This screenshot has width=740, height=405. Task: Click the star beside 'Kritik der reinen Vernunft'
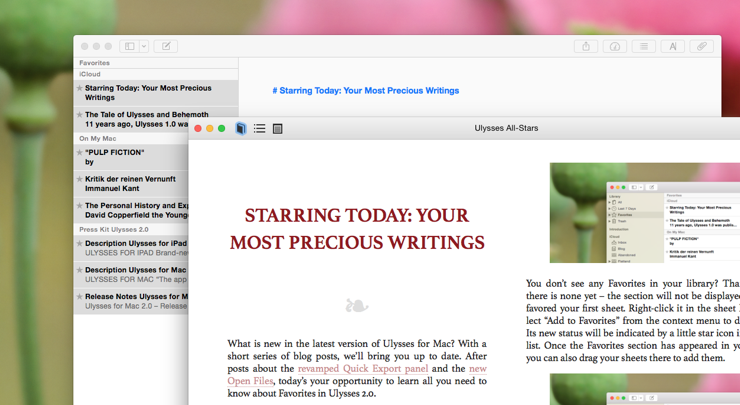[80, 179]
